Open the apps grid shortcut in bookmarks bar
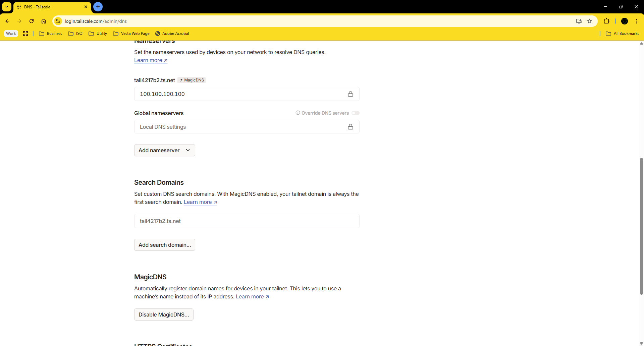This screenshot has width=644, height=346. (x=25, y=34)
